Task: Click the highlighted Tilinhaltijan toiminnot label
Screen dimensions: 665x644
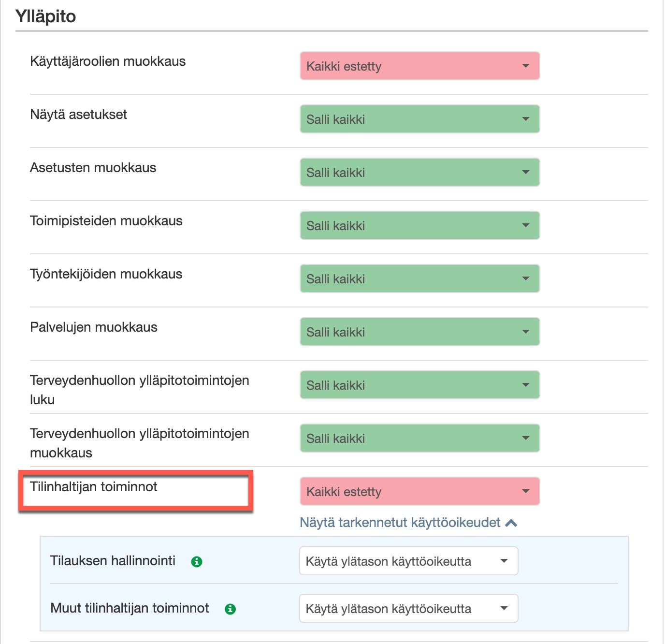Action: 94,487
